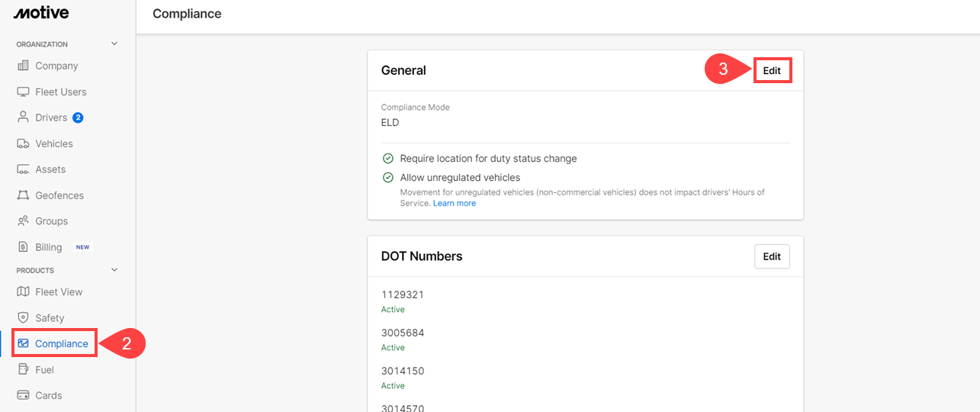The width and height of the screenshot is (980, 412).
Task: Open the Learn more link
Action: [x=455, y=204]
